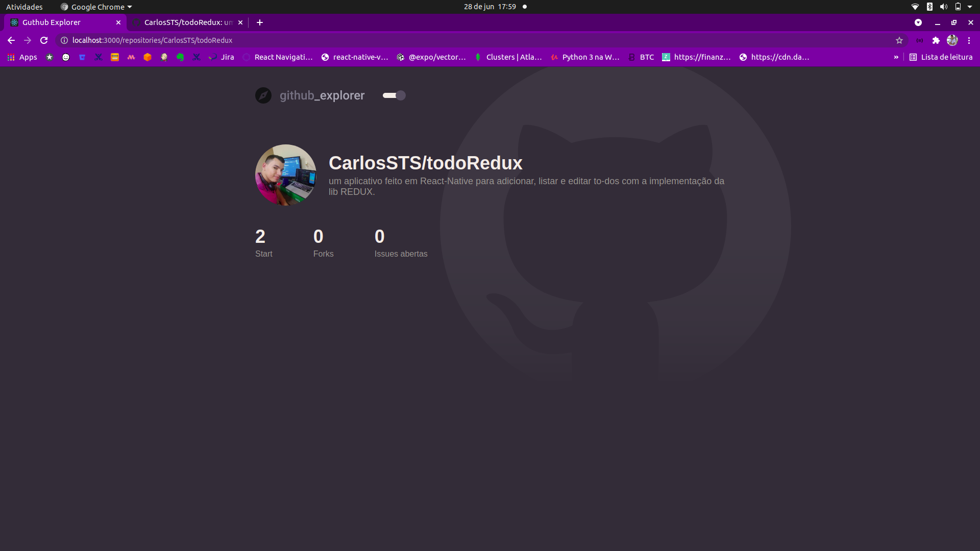The image size is (980, 551).
Task: Toggle dark/light mode switch
Action: pyautogui.click(x=394, y=95)
